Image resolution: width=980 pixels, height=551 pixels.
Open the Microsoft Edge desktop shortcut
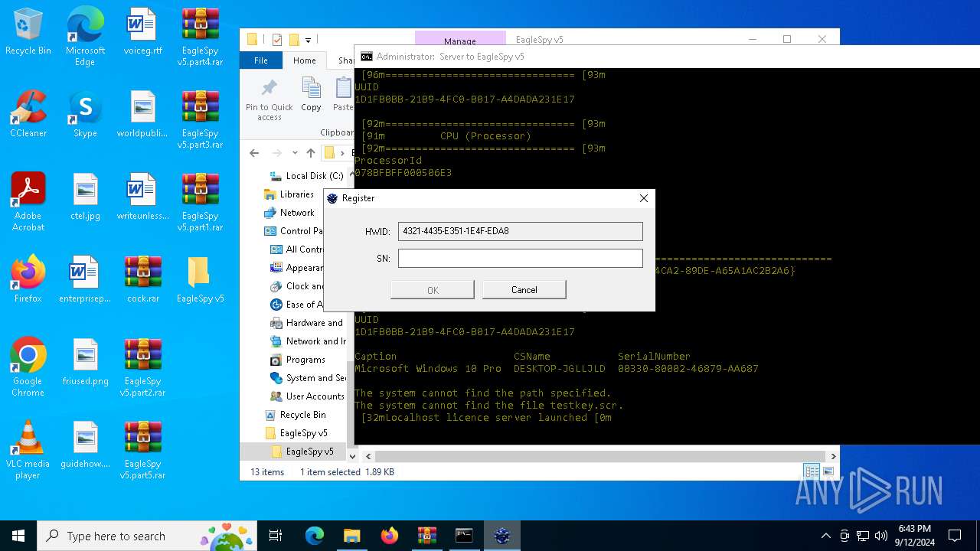coord(85,37)
